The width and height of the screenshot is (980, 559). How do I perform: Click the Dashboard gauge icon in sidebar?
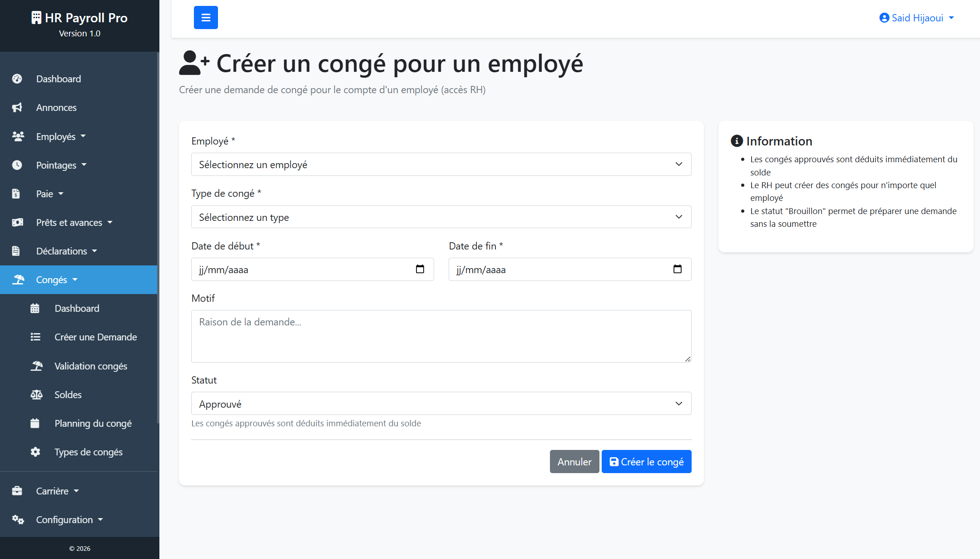pyautogui.click(x=17, y=79)
